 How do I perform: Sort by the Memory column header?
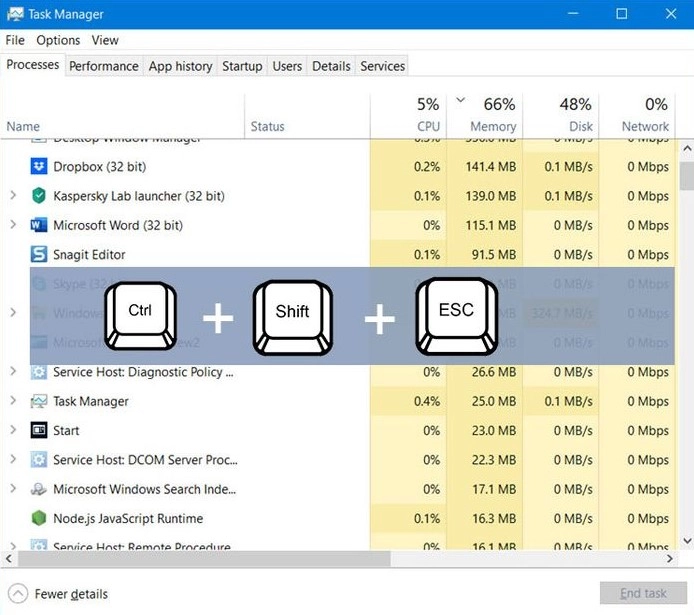tap(485, 115)
